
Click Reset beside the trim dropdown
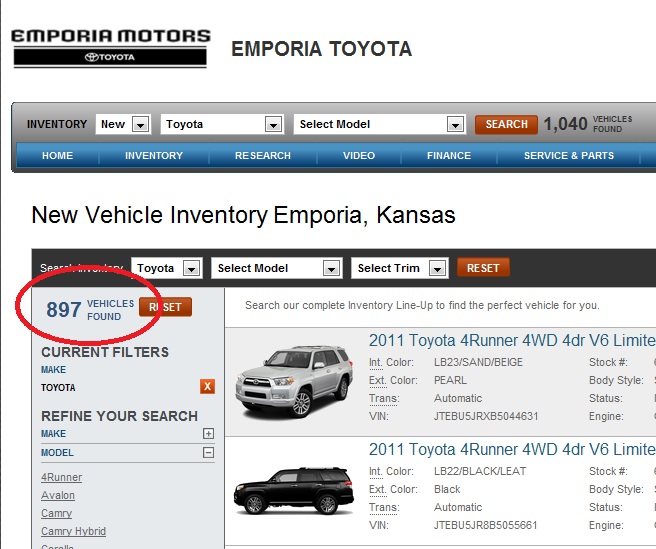click(x=483, y=268)
